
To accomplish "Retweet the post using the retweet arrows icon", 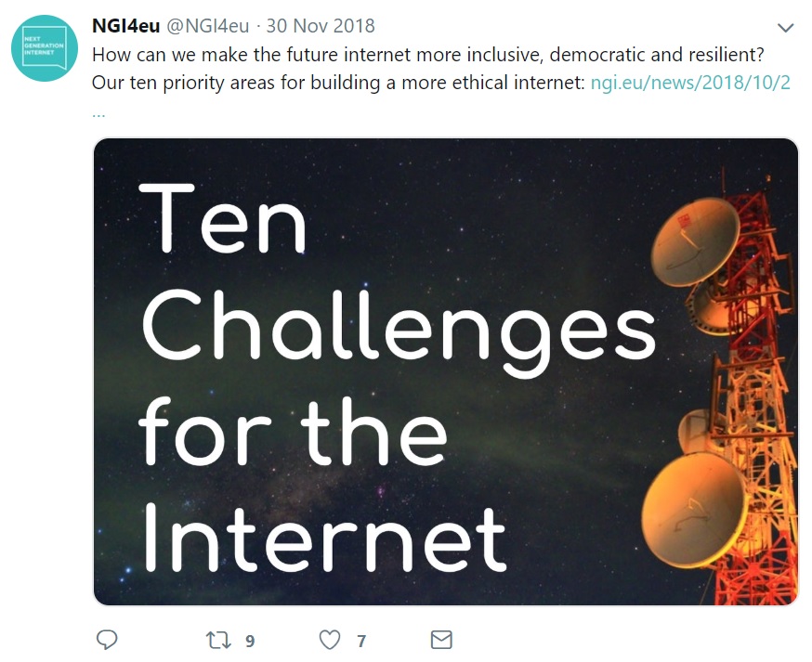I will [x=217, y=640].
